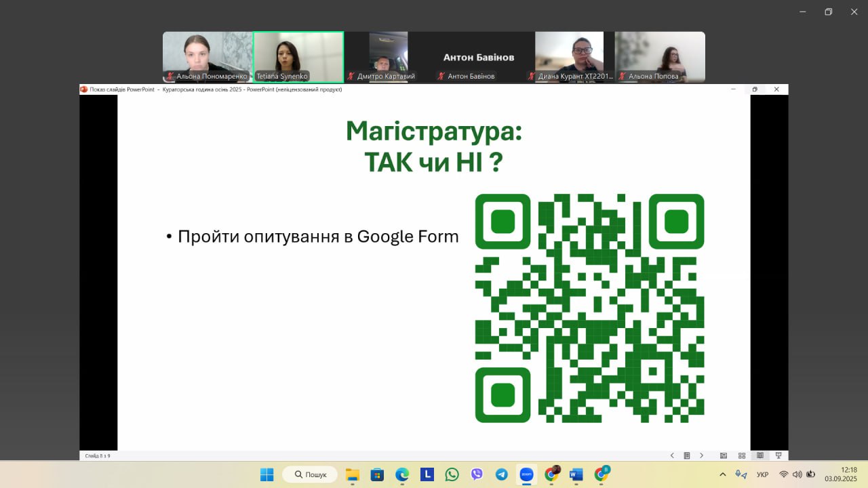Open Telegram from the taskbar

pos(502,474)
